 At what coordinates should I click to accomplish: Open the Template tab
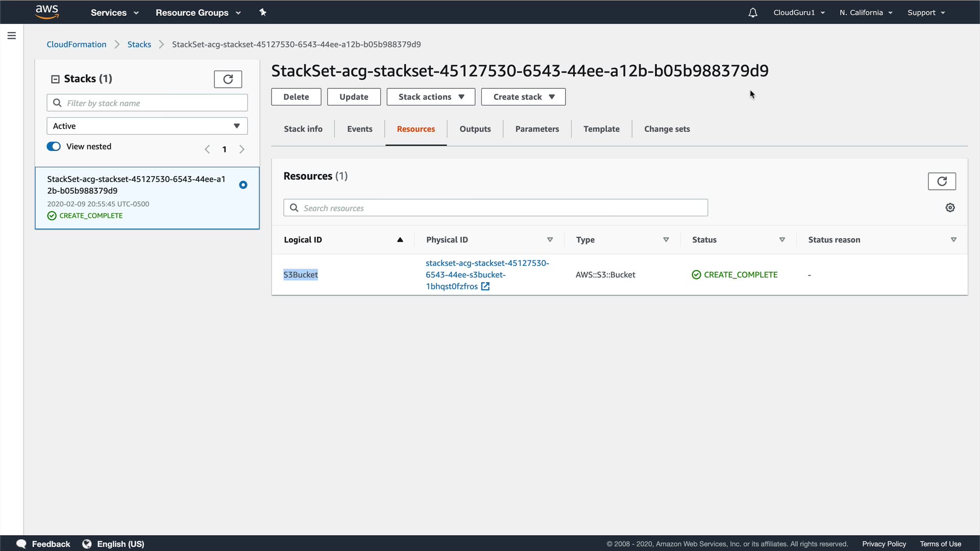pos(601,129)
